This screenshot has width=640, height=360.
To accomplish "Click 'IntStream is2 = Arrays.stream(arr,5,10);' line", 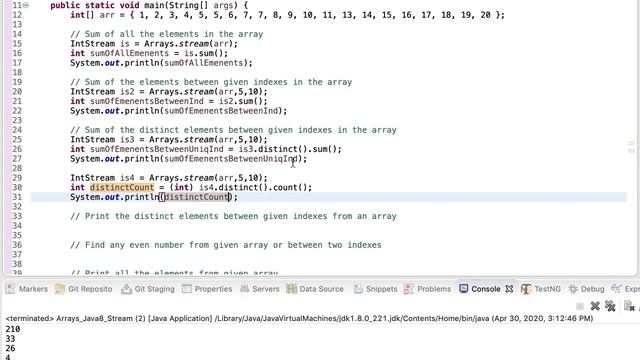I will point(169,92).
